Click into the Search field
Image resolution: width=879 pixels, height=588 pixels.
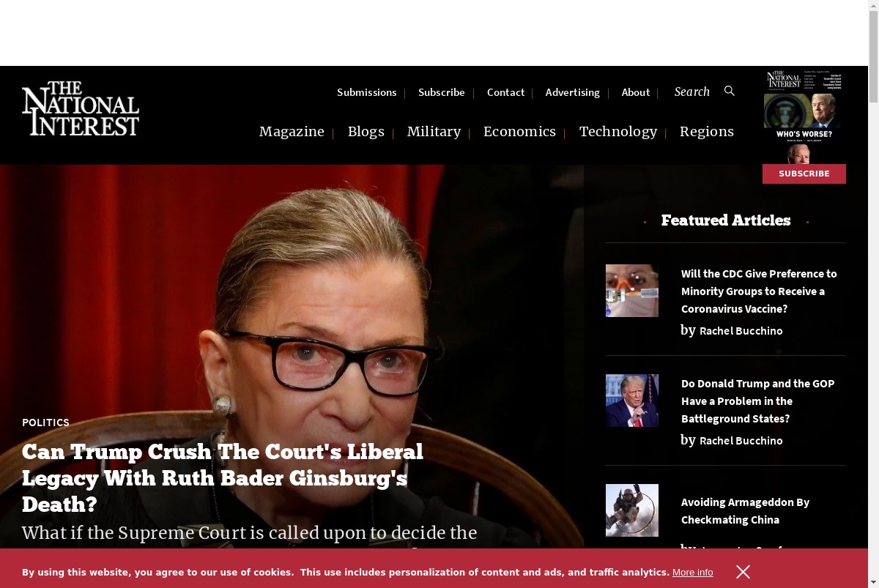692,92
